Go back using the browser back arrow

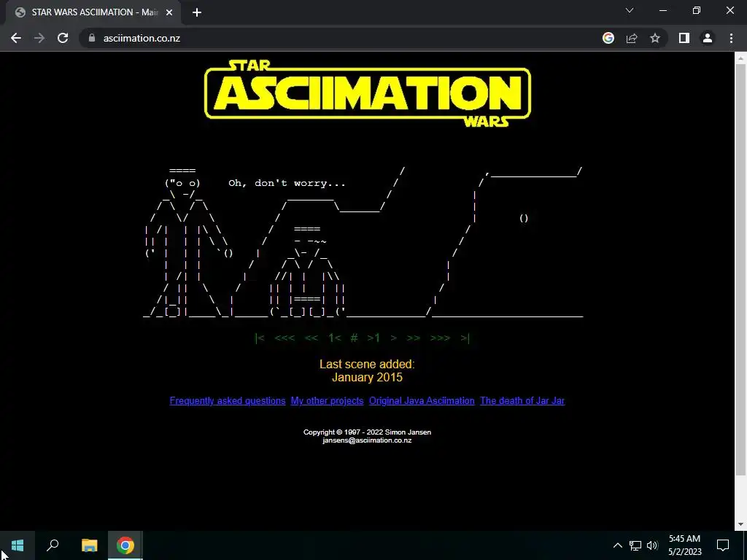tap(16, 38)
